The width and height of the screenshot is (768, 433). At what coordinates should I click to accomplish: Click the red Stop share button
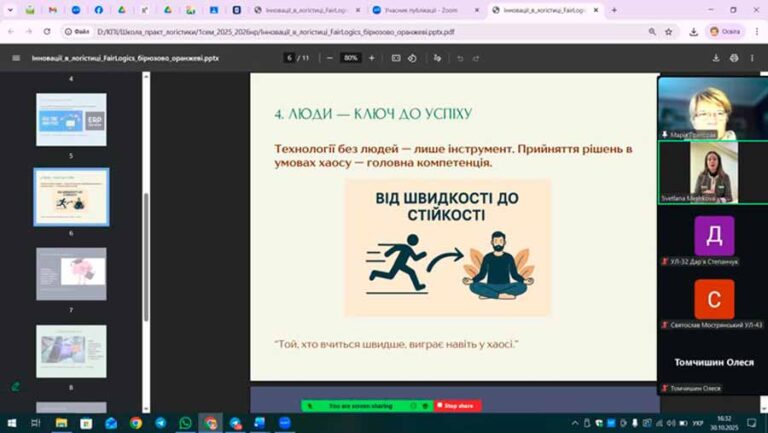[x=459, y=406]
